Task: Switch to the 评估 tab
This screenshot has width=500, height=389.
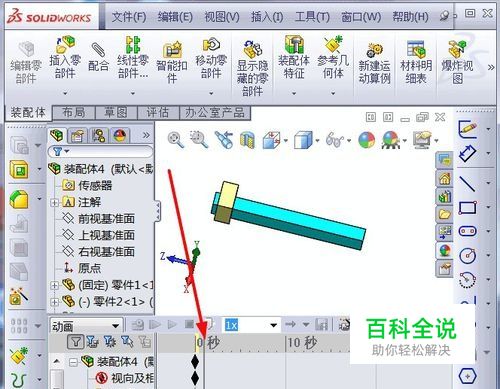Action: pyautogui.click(x=158, y=113)
